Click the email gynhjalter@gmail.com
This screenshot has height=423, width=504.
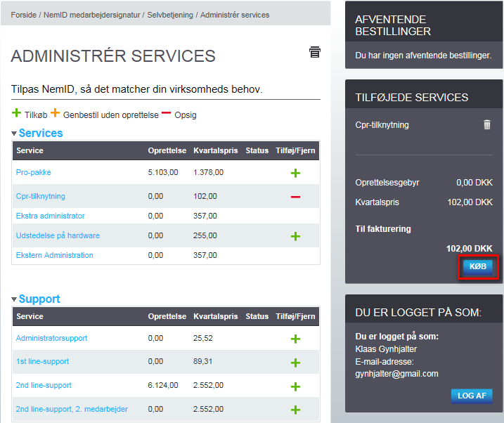396,374
